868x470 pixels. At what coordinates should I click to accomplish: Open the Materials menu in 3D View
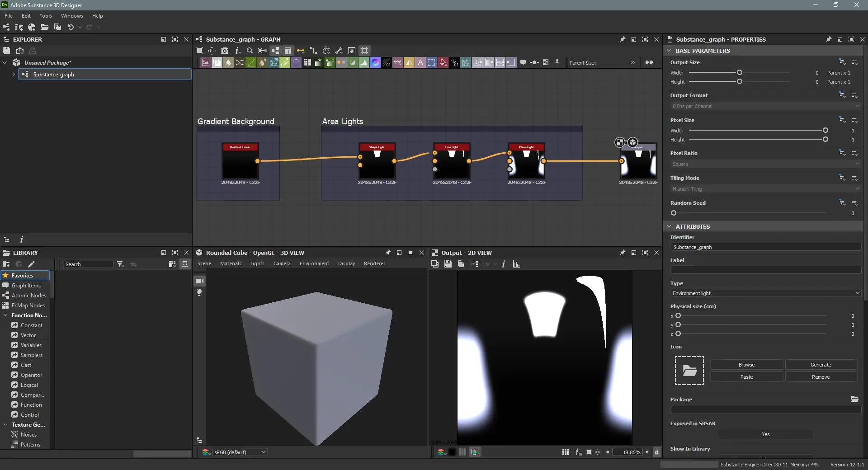pos(231,263)
